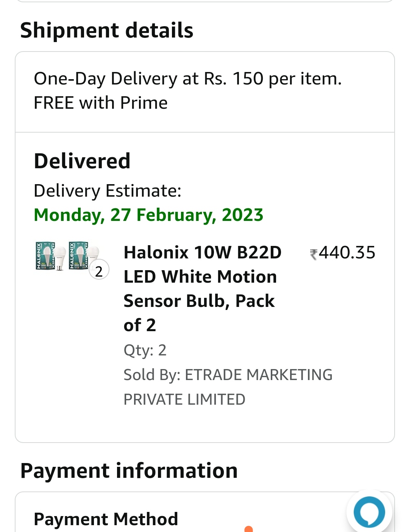
Task: Click the 440.35 item price
Action: [x=347, y=253]
